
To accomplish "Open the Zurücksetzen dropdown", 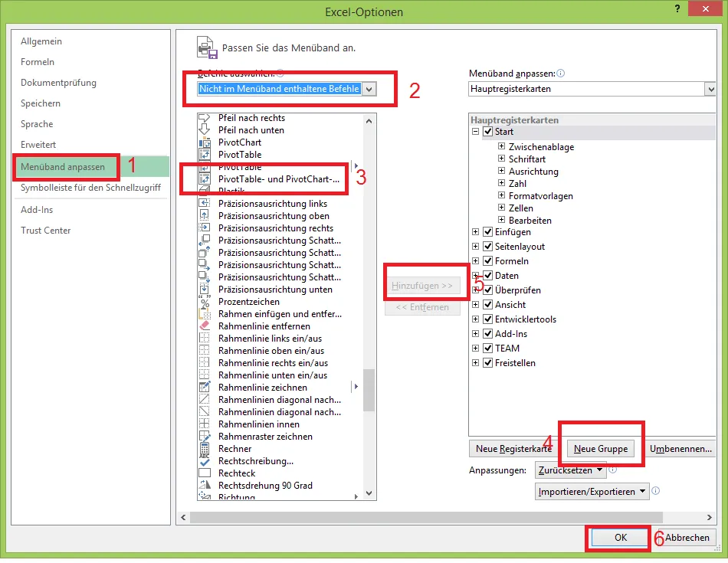I will pyautogui.click(x=571, y=470).
